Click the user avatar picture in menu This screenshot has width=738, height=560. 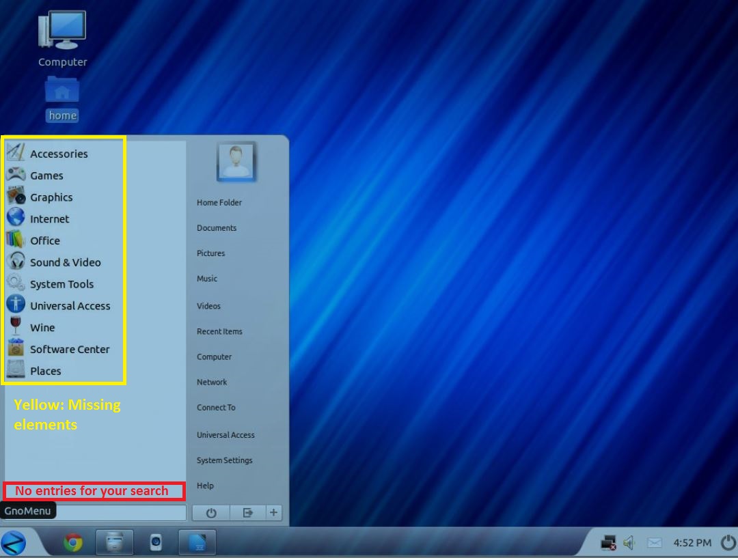236,163
